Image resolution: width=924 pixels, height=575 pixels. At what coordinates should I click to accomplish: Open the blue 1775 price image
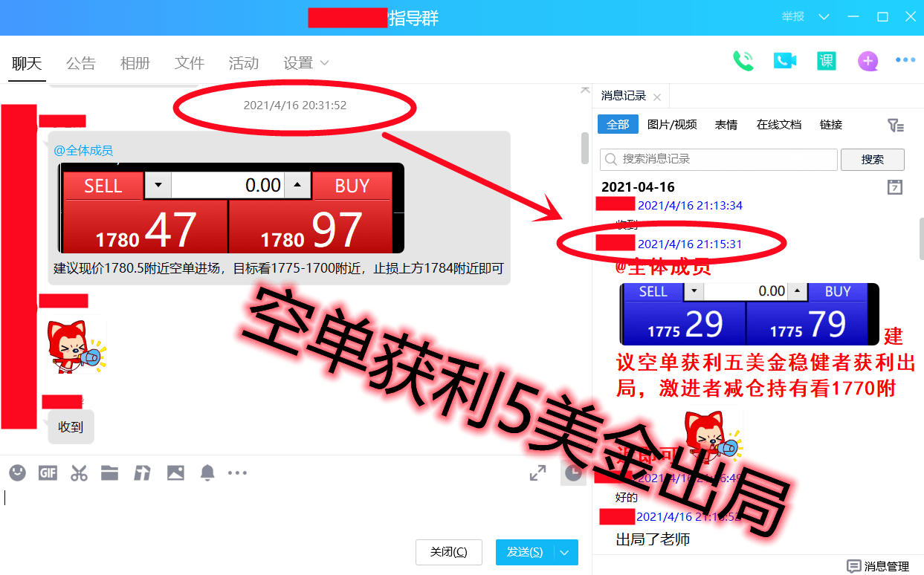[749, 314]
